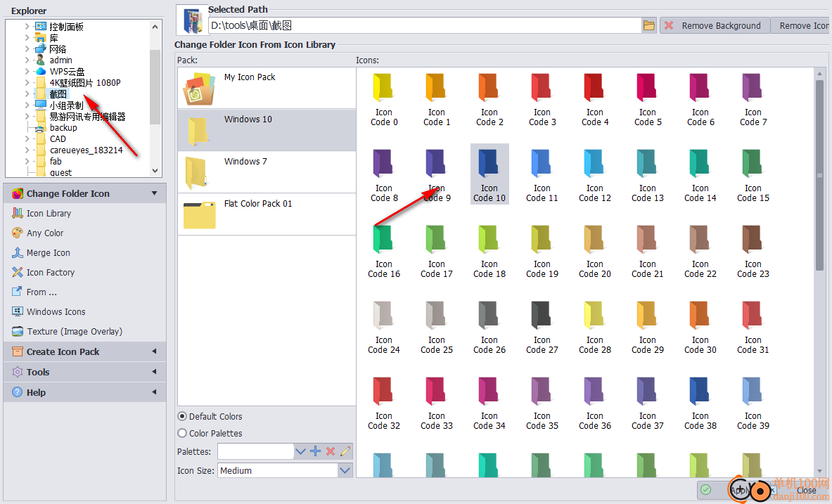Select Icon Code 39 pale blue folder
The height and width of the screenshot is (504, 832).
click(753, 402)
